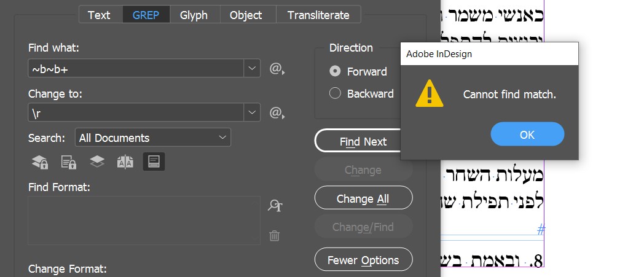Expand the Change to history dropdown
Image resolution: width=644 pixels, height=277 pixels.
click(x=252, y=113)
